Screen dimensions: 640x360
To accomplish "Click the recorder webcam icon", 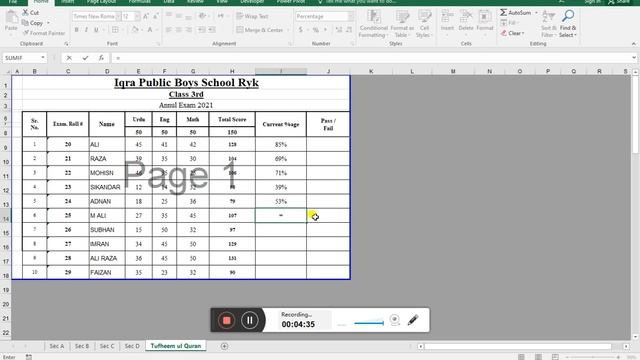I will click(395, 320).
